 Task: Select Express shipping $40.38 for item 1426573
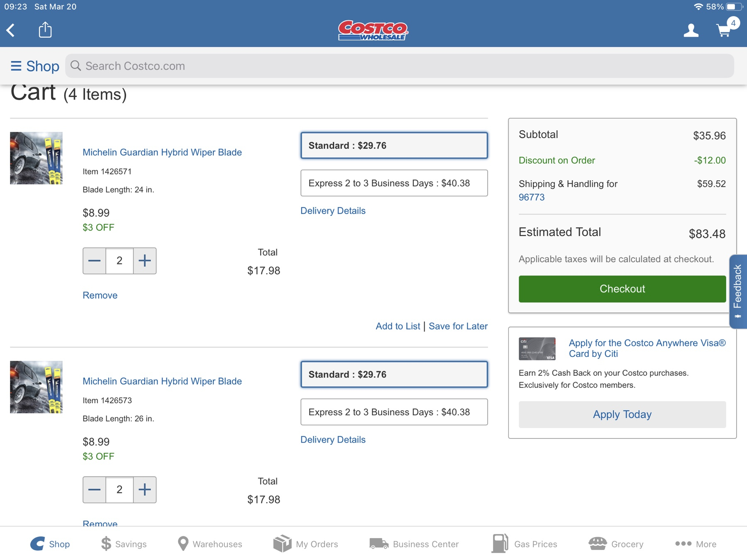[x=394, y=412]
